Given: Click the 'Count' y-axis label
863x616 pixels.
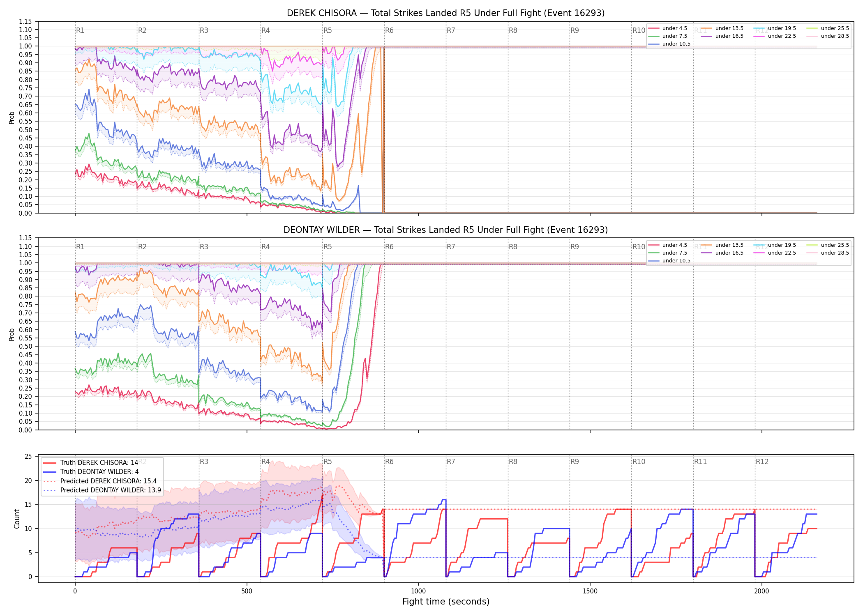Looking at the screenshot, I should [x=17, y=519].
